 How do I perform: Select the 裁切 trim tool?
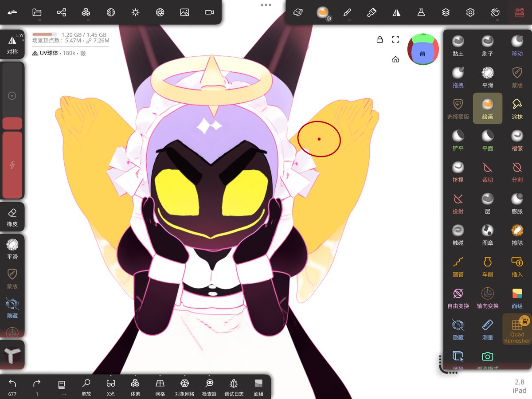coord(487,172)
